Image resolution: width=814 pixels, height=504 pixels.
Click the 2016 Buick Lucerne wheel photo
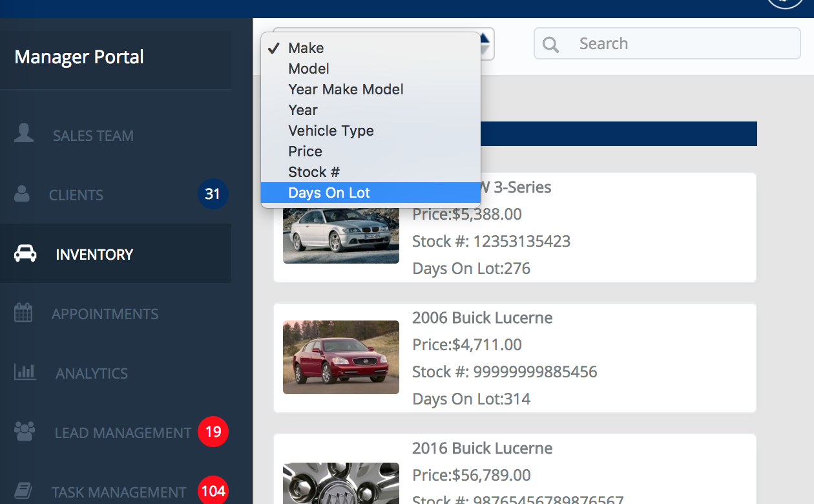[341, 483]
